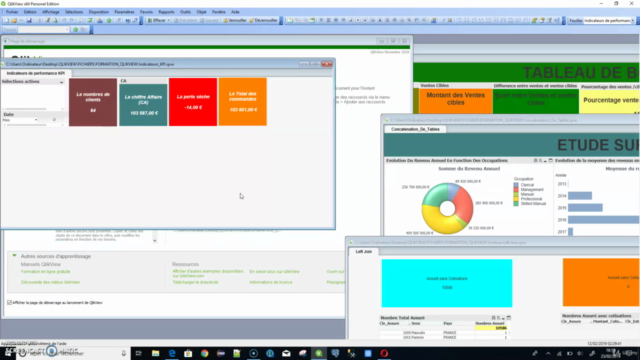Open the Objet menu
This screenshot has height=360, width=640.
(x=202, y=12)
